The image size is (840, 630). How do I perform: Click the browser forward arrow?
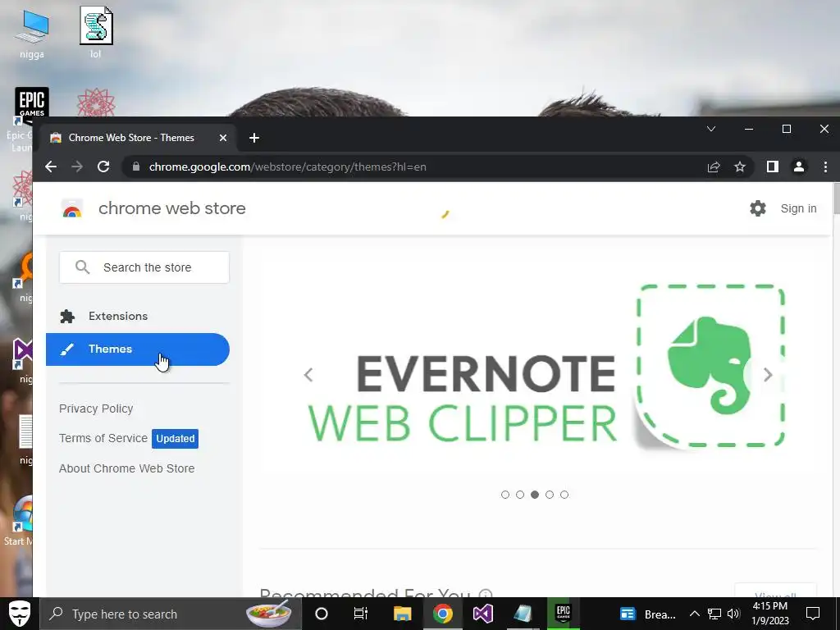pos(77,167)
